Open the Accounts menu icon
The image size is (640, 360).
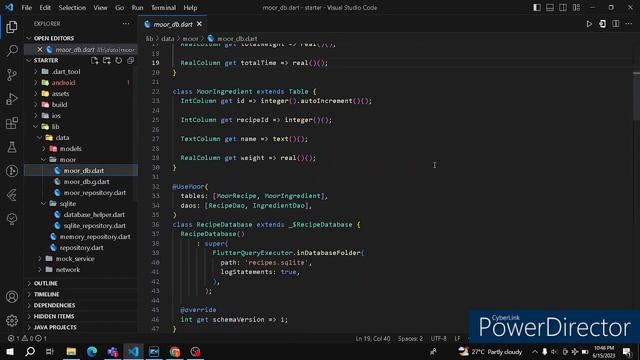(x=12, y=297)
